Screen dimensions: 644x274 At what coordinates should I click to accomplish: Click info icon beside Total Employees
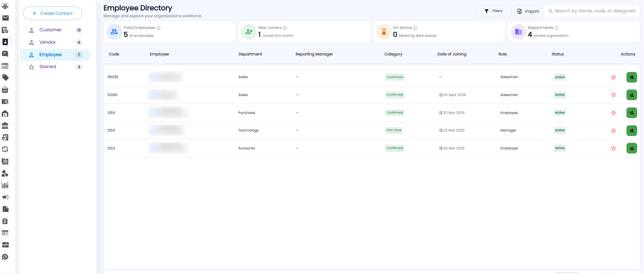pos(159,28)
